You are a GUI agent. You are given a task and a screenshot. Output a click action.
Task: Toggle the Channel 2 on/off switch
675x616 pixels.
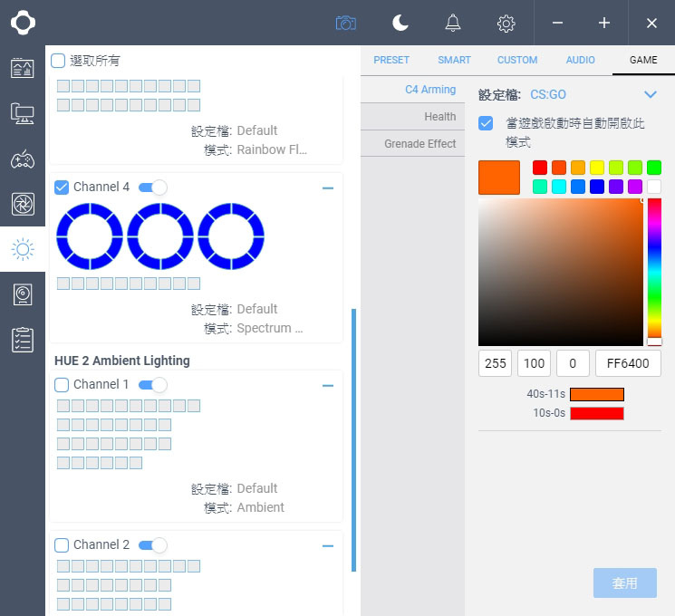pos(153,545)
